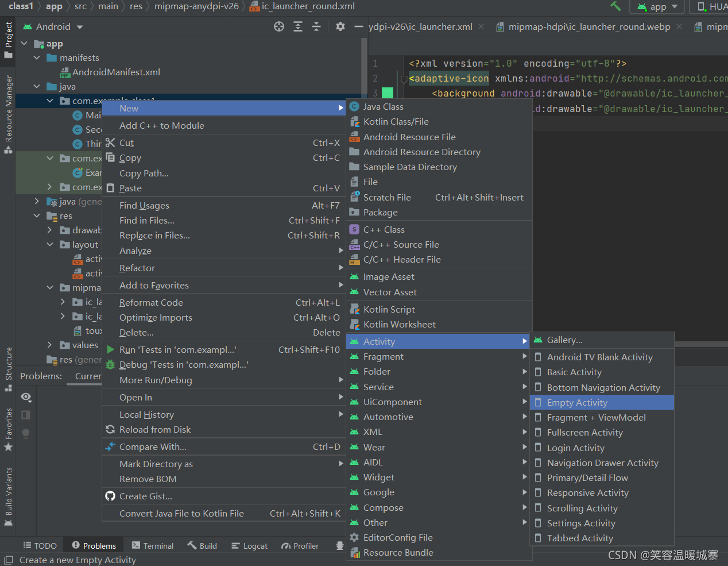Open the Logcat tool window

pyautogui.click(x=249, y=546)
